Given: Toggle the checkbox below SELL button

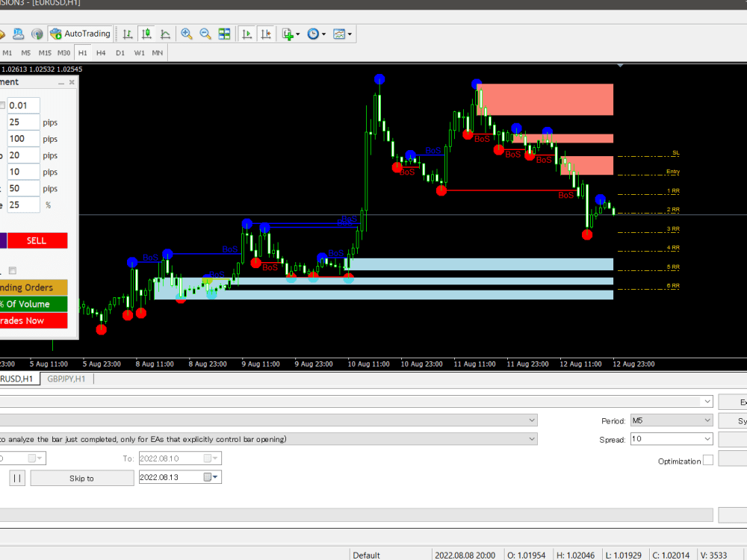Looking at the screenshot, I should click(x=13, y=270).
